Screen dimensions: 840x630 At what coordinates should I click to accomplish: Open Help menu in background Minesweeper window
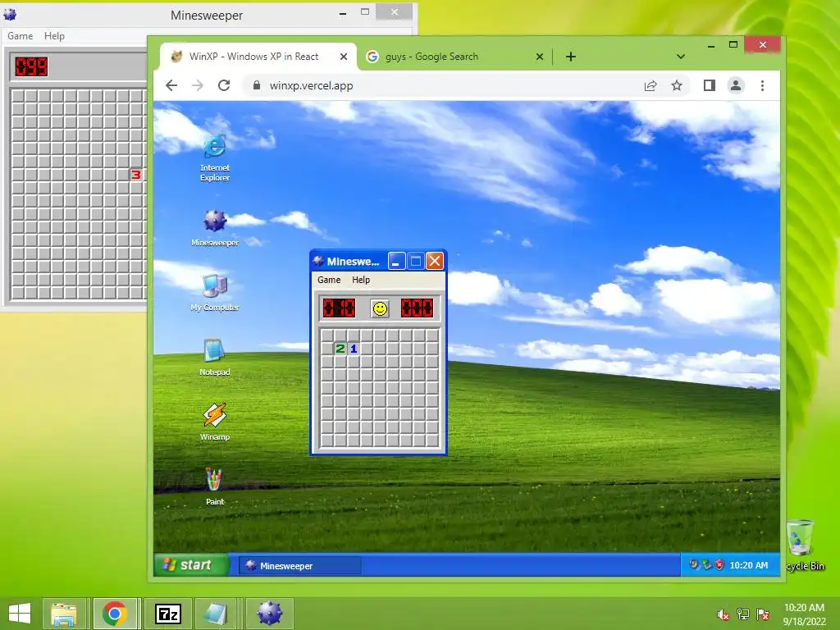(x=54, y=36)
